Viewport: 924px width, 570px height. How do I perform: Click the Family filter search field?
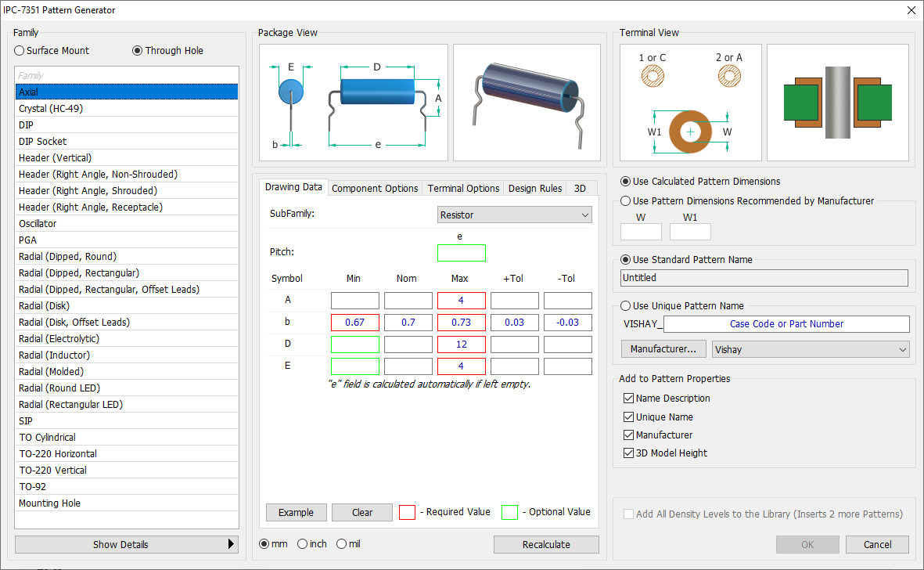click(127, 75)
